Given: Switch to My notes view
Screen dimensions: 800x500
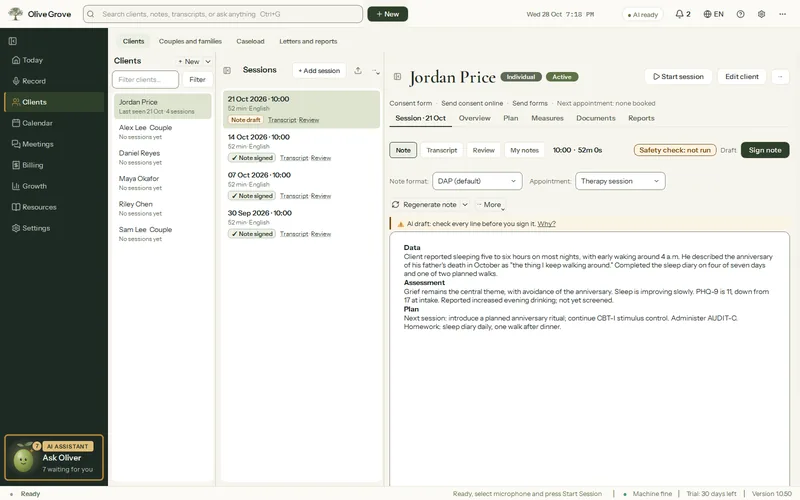Looking at the screenshot, I should point(524,150).
